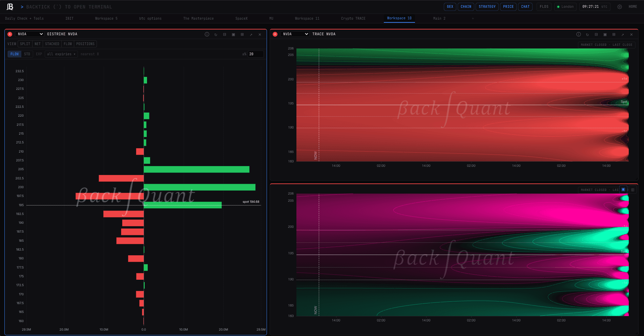Image resolution: width=644 pixels, height=336 pixels.
Task: Switch to the SpaceX tab
Action: click(x=242, y=19)
